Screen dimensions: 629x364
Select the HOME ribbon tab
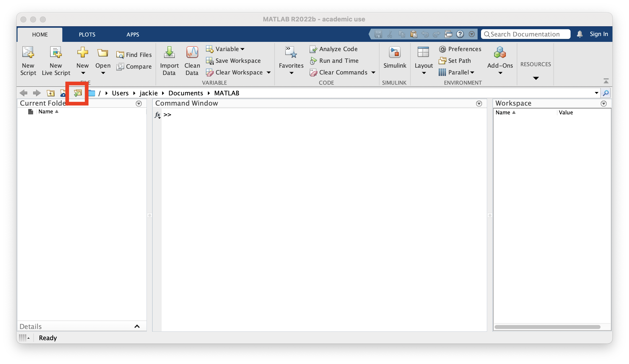click(39, 34)
